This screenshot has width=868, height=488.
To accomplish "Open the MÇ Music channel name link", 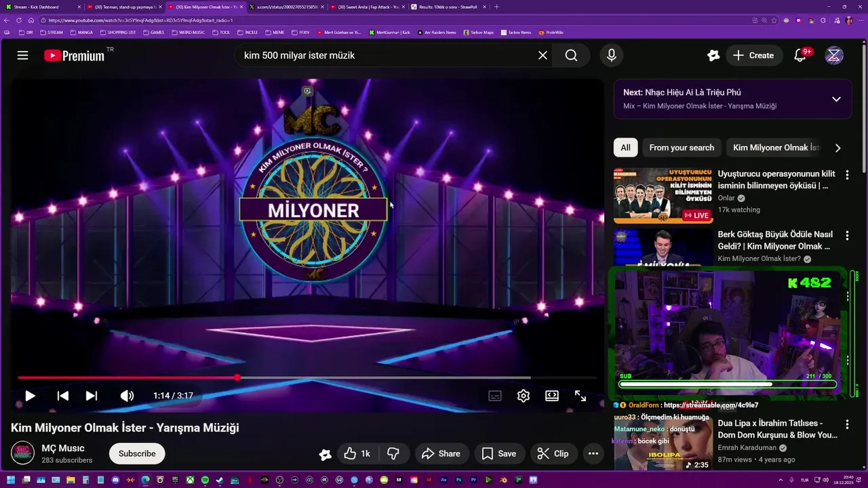I will coord(63,448).
